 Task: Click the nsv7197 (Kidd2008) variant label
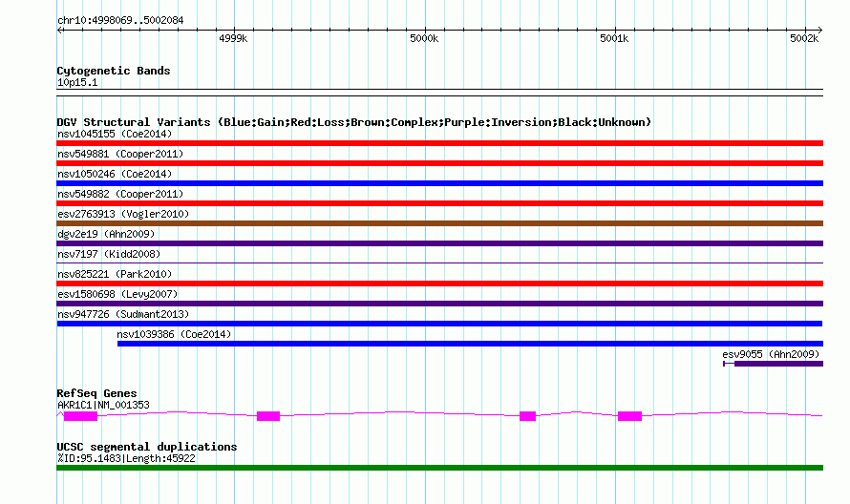pyautogui.click(x=109, y=254)
